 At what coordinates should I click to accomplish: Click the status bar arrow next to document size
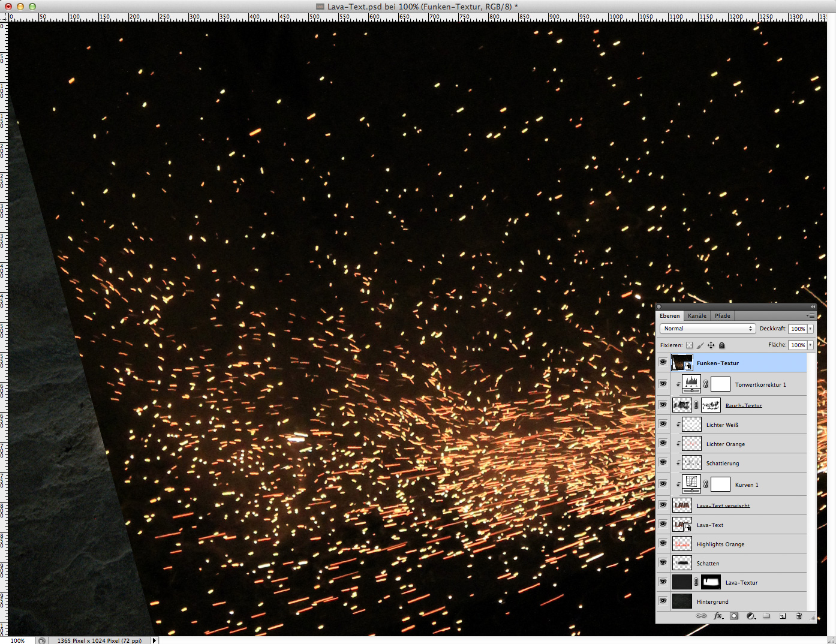(x=155, y=640)
